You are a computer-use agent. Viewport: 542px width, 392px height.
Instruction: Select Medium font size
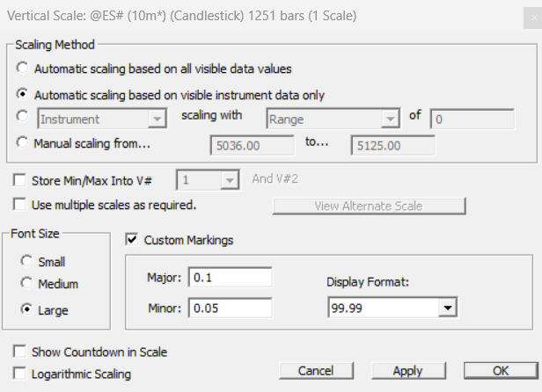click(26, 284)
